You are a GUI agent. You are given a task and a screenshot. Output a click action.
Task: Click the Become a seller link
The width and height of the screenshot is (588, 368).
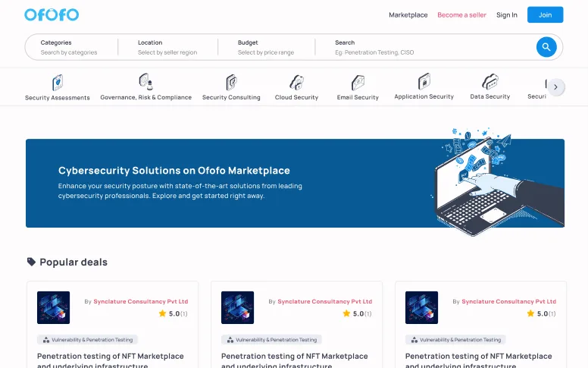461,15
